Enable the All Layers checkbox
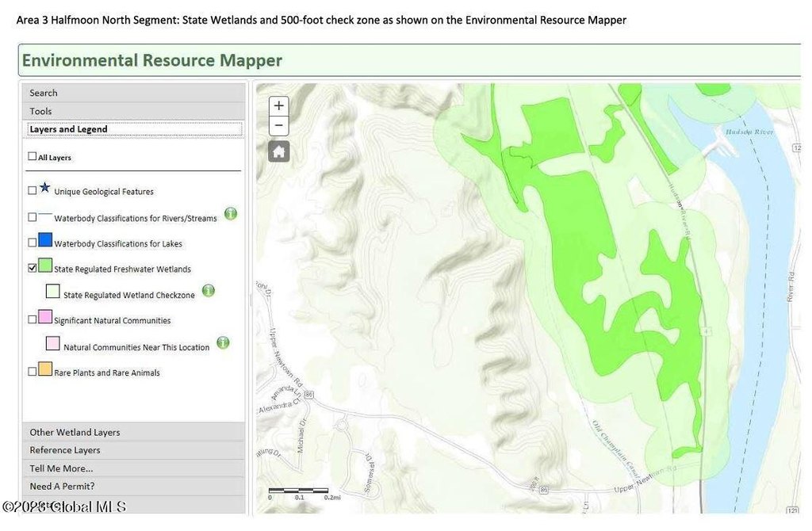The height and width of the screenshot is (531, 812). click(x=33, y=157)
